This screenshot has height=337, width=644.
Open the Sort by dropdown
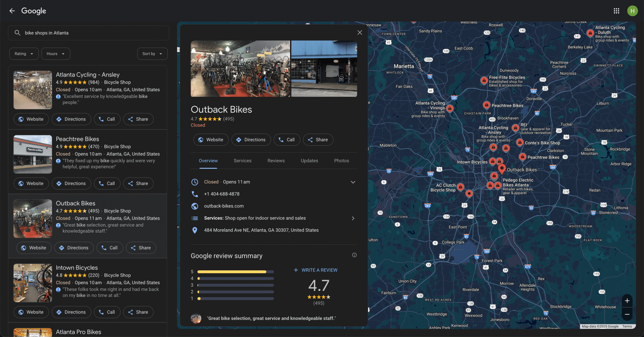pyautogui.click(x=152, y=53)
